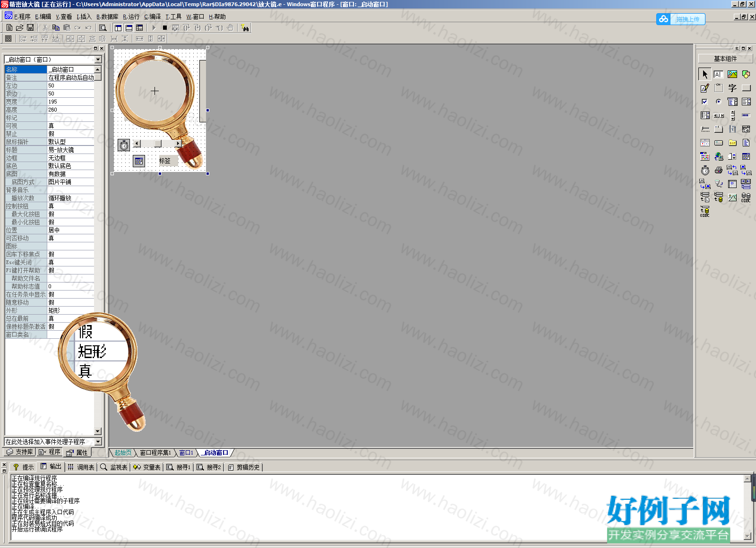Image resolution: width=756 pixels, height=548 pixels.
Task: Select the pointer tool in component palette
Action: [705, 74]
